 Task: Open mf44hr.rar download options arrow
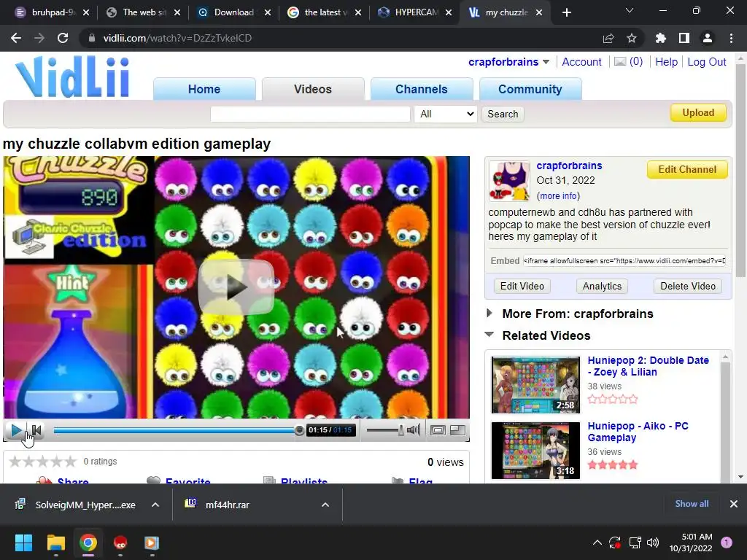(325, 505)
